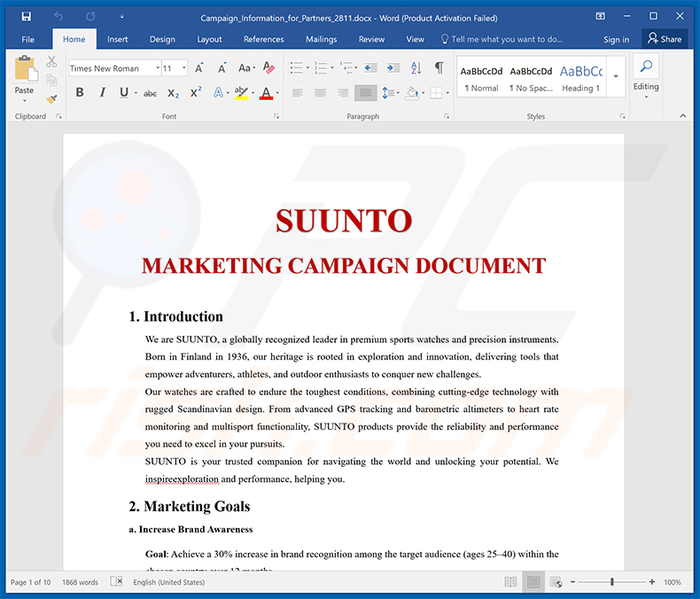Copy selection with the Copy icon

(51, 81)
